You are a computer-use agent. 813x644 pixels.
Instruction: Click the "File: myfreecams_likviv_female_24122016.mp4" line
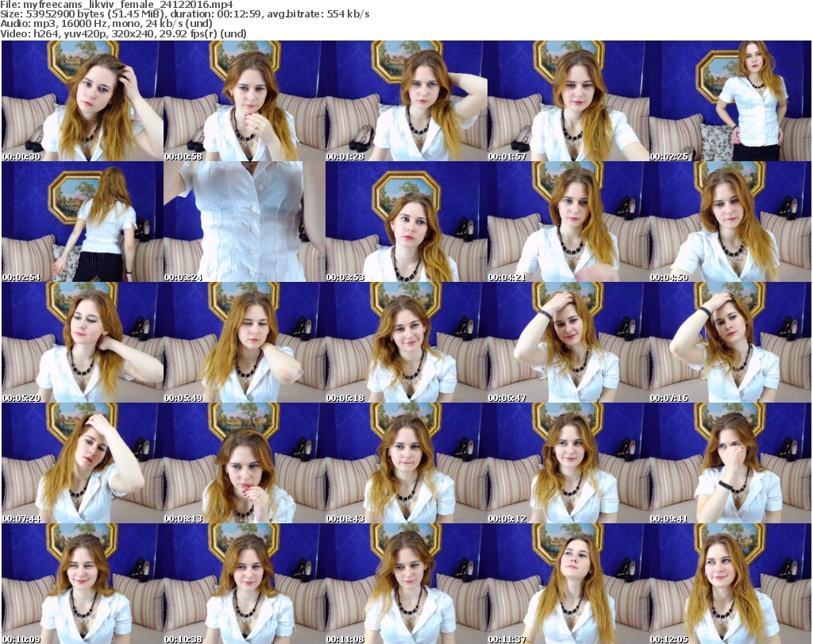[x=117, y=5]
